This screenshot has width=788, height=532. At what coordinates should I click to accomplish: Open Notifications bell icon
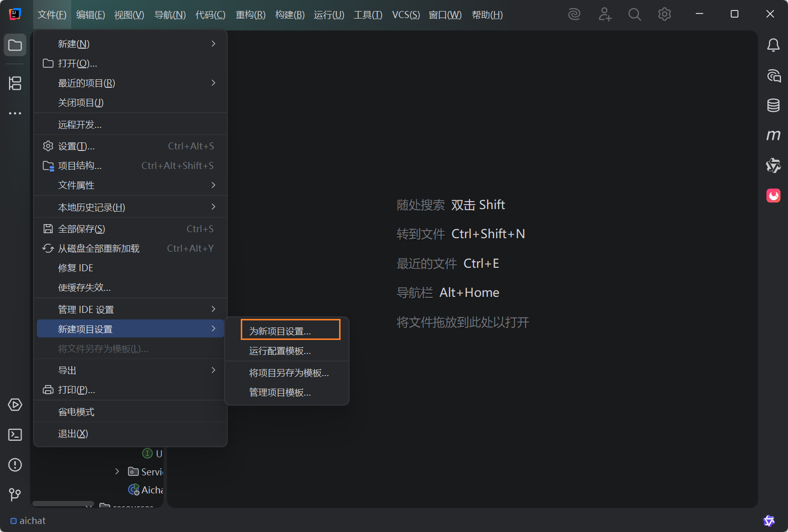pyautogui.click(x=773, y=46)
